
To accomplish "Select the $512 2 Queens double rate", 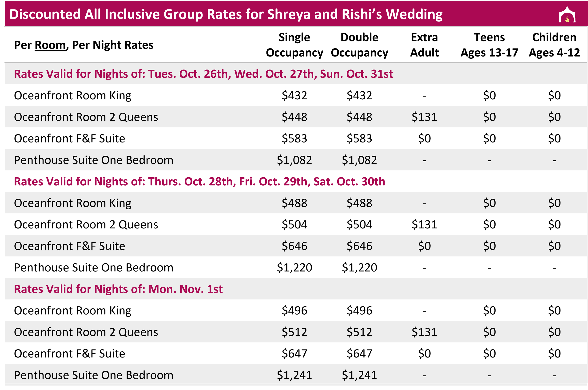I will coord(359,332).
